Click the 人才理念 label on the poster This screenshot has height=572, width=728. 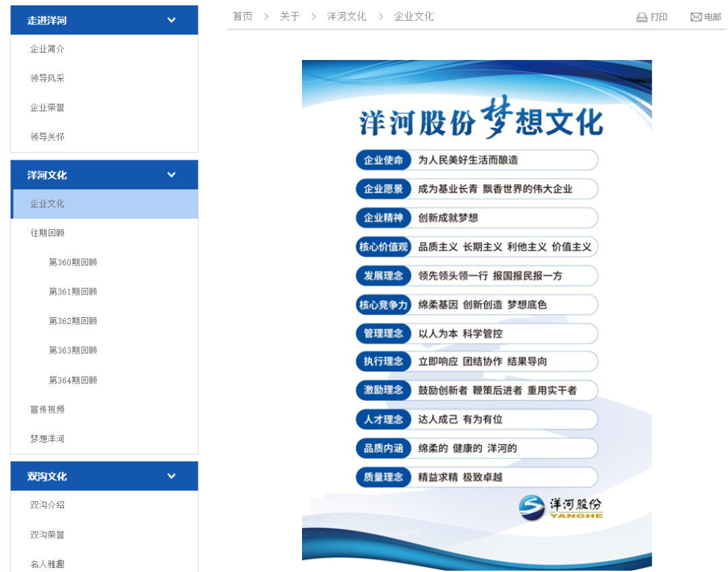384,419
